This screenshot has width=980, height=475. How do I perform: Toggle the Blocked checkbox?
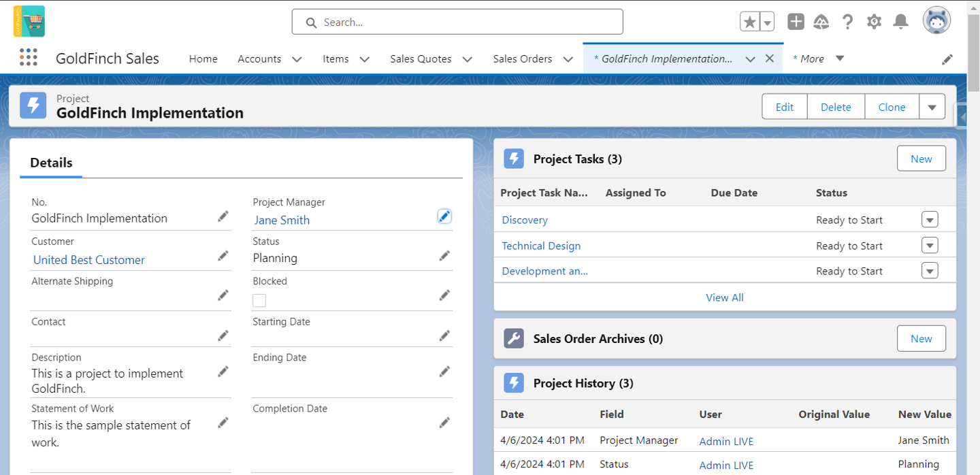259,300
